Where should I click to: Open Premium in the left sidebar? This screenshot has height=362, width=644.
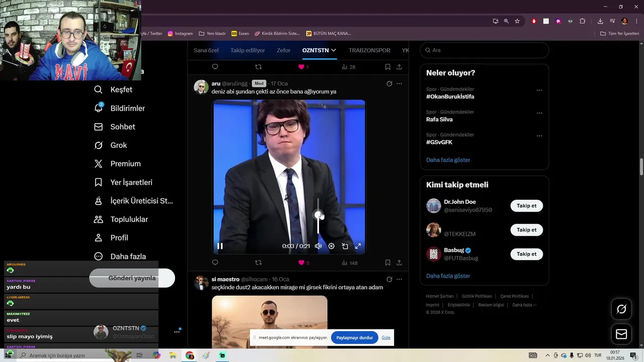pyautogui.click(x=117, y=164)
